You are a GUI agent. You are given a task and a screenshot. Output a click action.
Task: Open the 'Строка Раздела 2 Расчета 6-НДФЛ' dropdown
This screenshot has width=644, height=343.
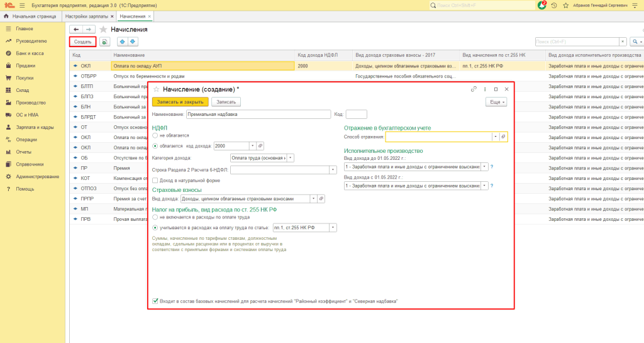pos(333,169)
